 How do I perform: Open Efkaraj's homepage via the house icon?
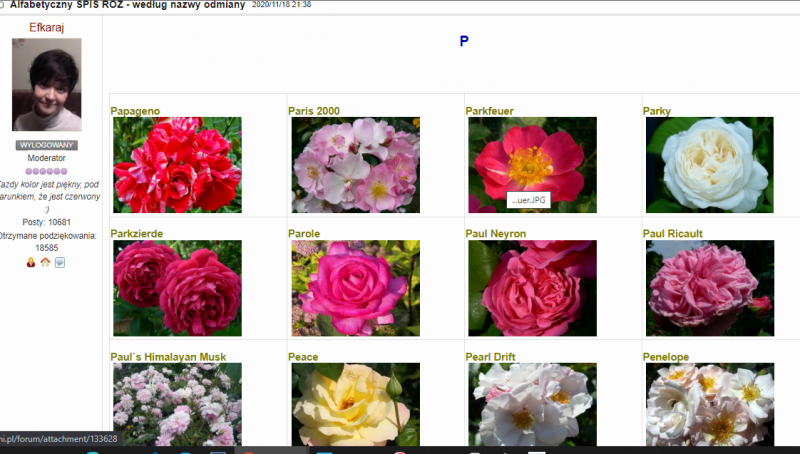coord(45,263)
